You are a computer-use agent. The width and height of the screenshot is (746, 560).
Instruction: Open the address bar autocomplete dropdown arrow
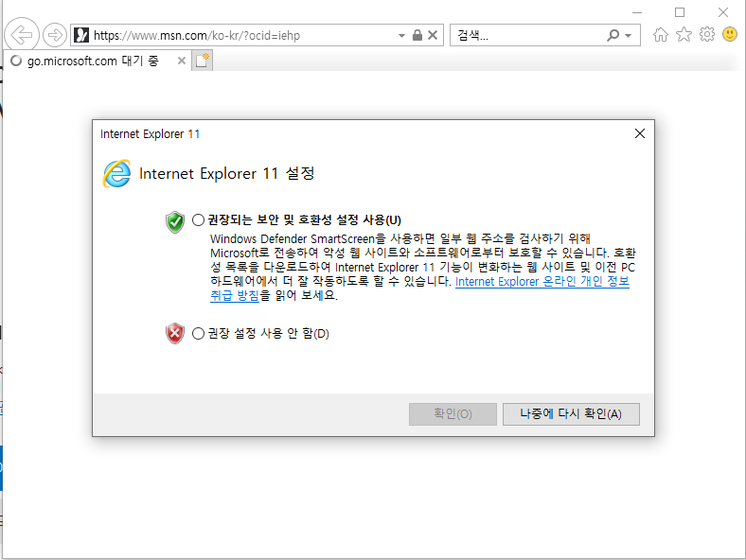pyautogui.click(x=401, y=36)
